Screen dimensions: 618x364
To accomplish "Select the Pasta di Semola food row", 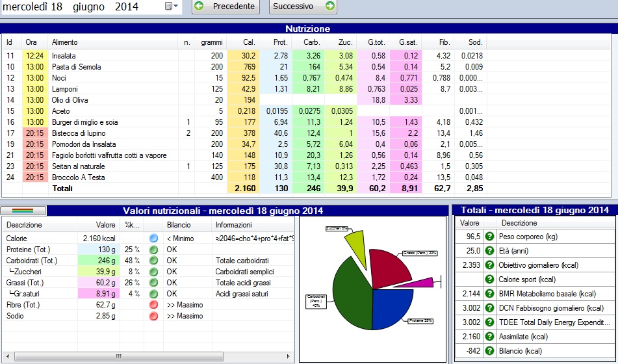I will point(77,67).
